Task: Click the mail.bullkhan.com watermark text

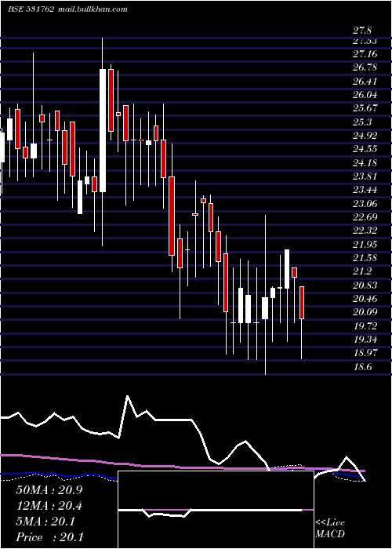Action: tap(92, 9)
